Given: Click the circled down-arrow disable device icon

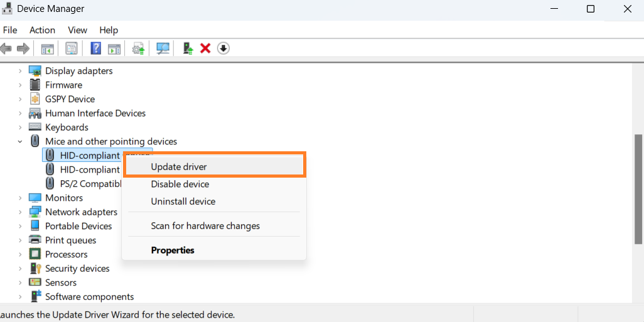Looking at the screenshot, I should pyautogui.click(x=223, y=48).
